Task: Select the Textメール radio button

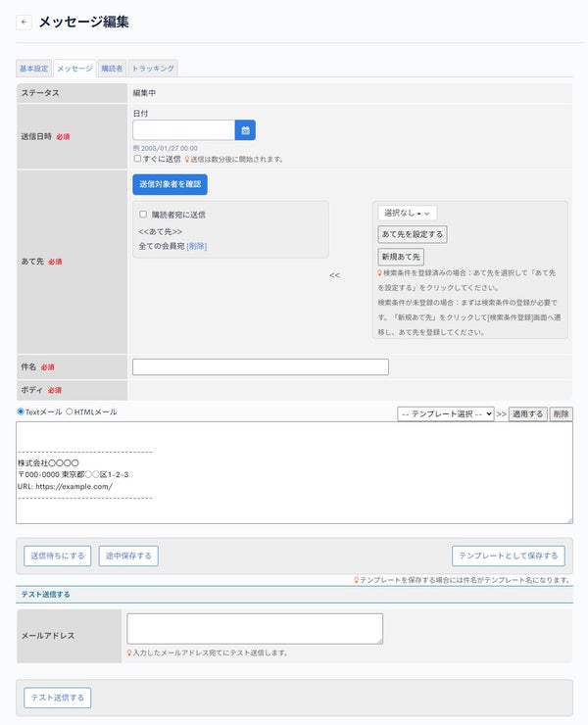Action: click(x=21, y=411)
